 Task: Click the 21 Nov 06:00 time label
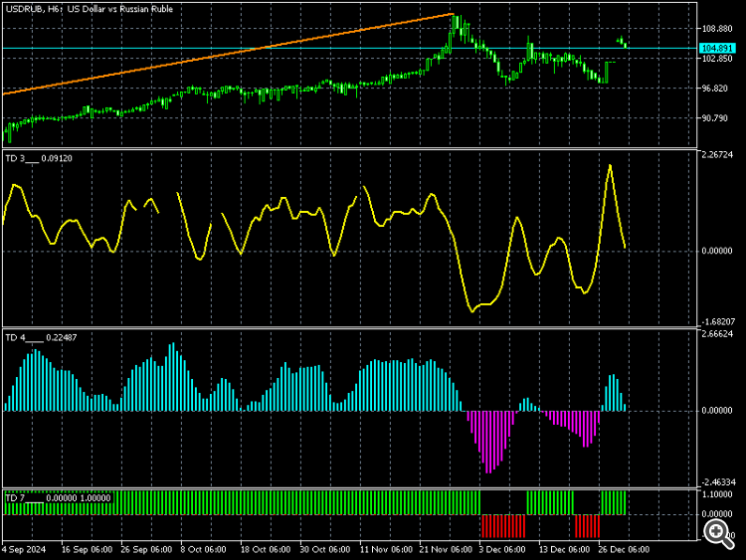[447, 549]
